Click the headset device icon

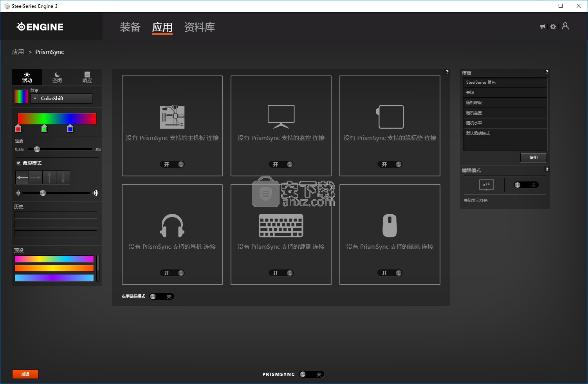[x=172, y=226]
